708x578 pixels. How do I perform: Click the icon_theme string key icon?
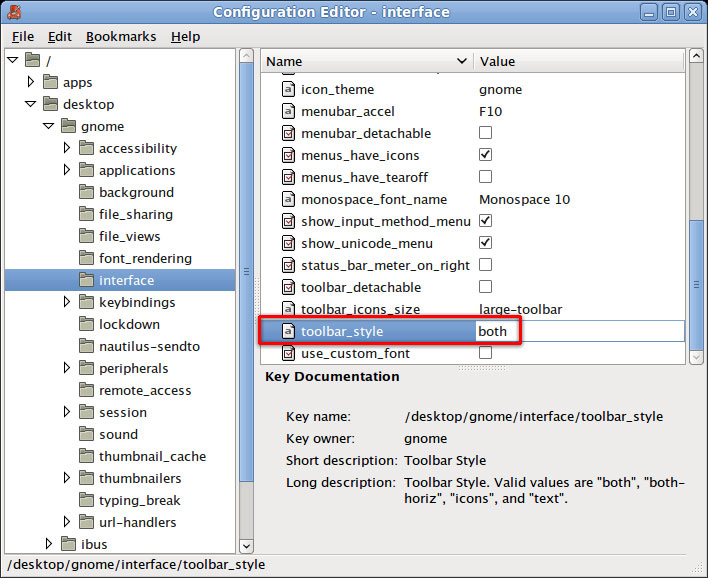289,89
